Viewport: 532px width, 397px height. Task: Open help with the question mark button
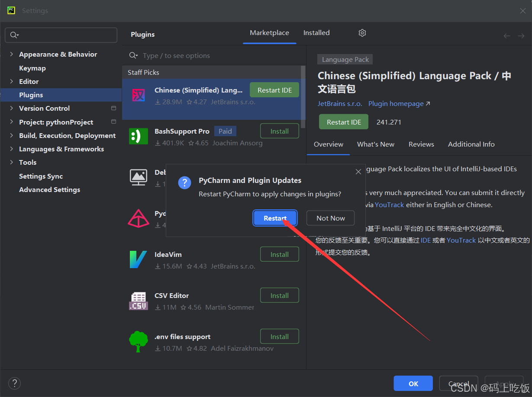pos(14,383)
